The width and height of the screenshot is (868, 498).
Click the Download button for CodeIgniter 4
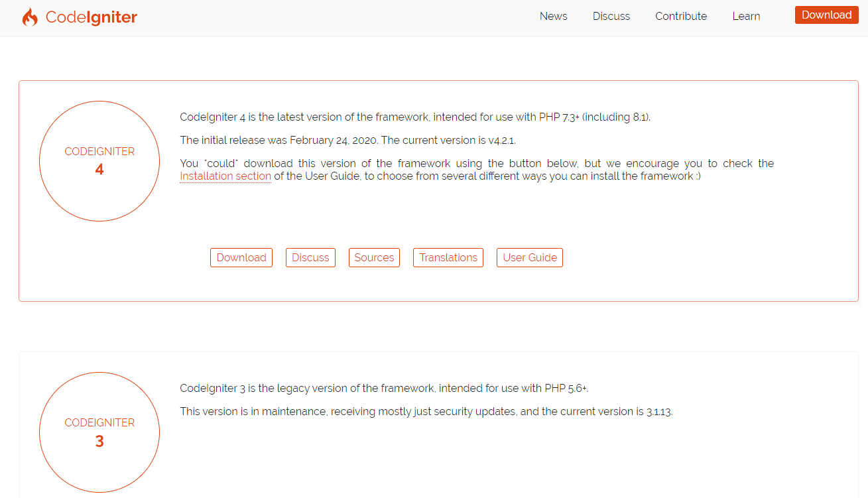pyautogui.click(x=241, y=257)
